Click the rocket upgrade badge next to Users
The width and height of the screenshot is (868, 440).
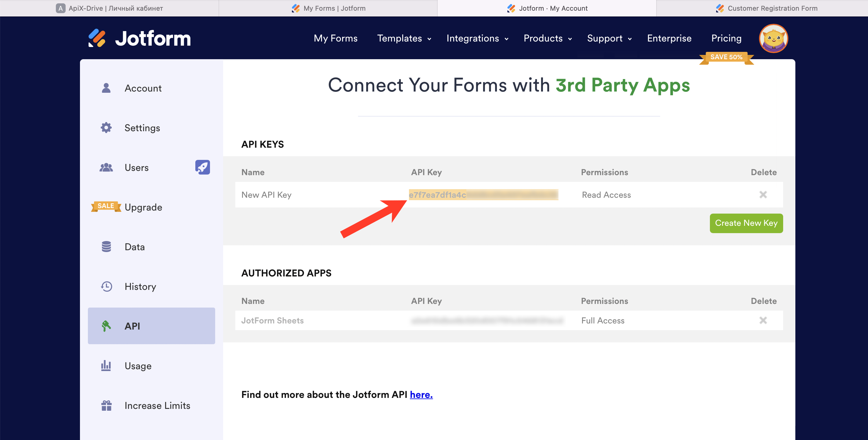203,167
